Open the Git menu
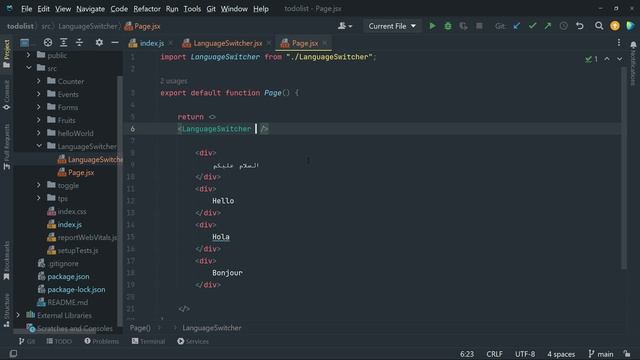This screenshot has width=640, height=360. pyautogui.click(x=211, y=9)
